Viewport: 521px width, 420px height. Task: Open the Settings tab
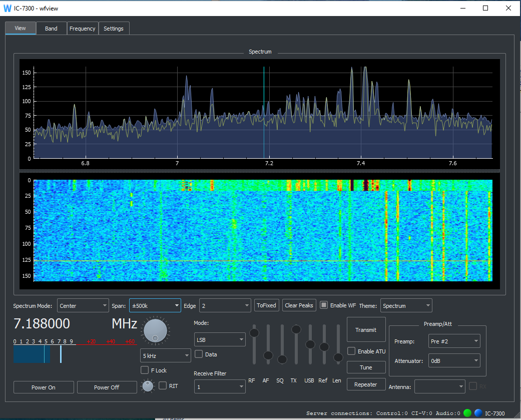click(114, 29)
